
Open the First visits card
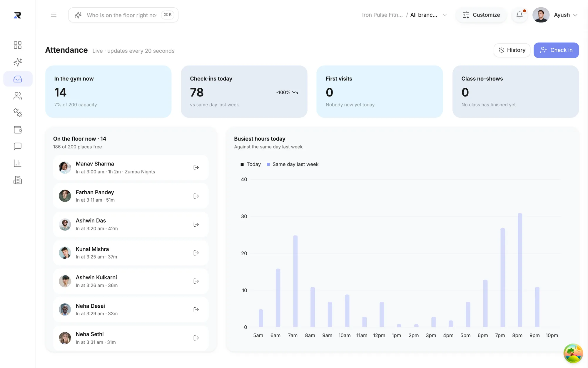[380, 92]
